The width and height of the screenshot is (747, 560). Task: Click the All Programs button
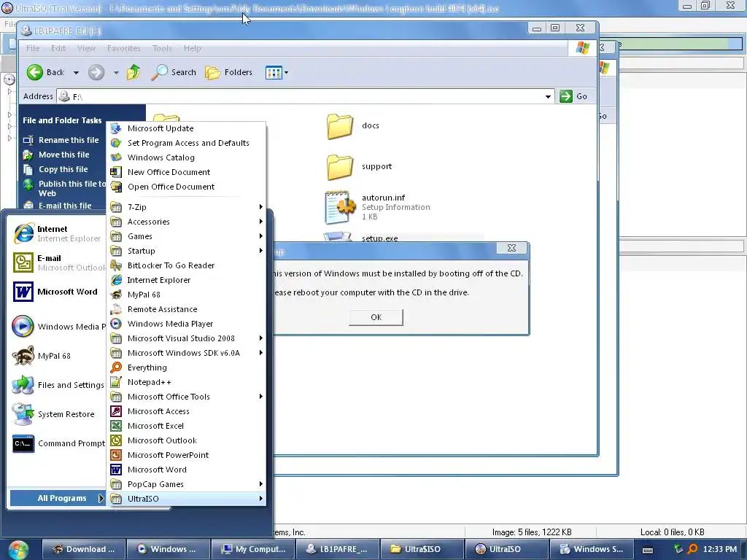(x=58, y=498)
